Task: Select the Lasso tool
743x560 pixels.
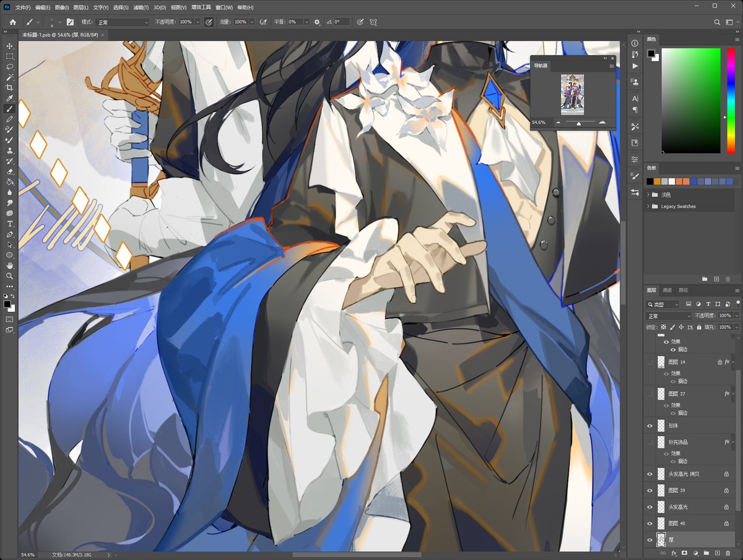Action: coord(9,67)
